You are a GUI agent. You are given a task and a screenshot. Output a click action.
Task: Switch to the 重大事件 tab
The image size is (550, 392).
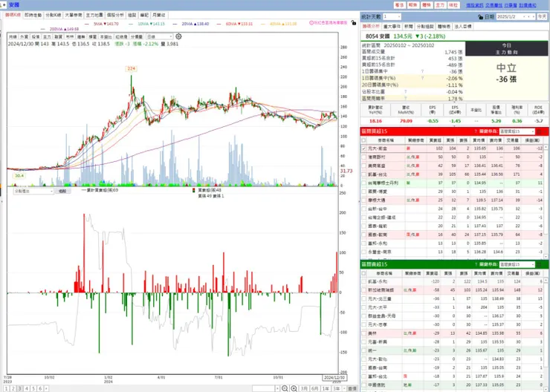(x=392, y=26)
